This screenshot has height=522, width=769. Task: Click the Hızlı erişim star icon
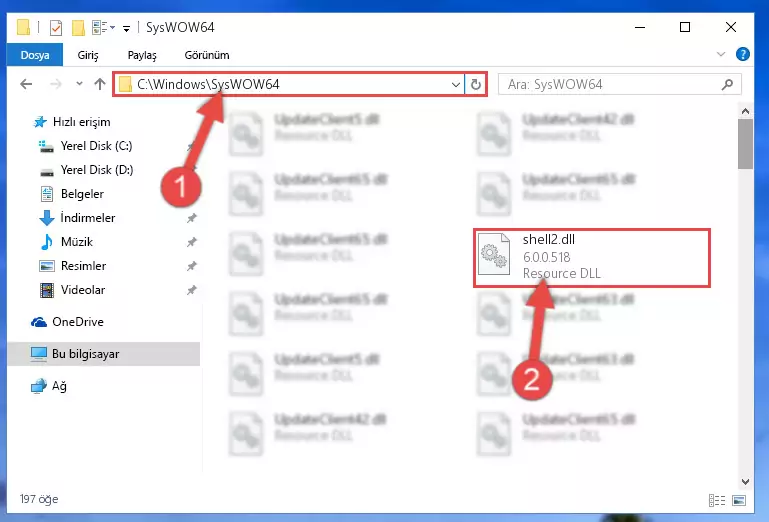click(40, 122)
